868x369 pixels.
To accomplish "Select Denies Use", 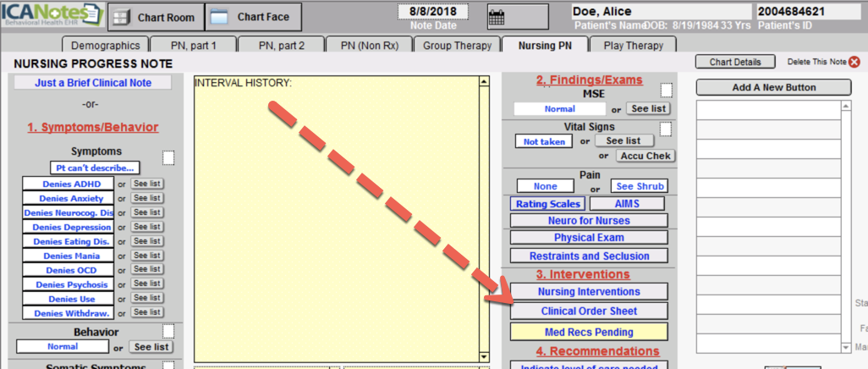I will (68, 300).
